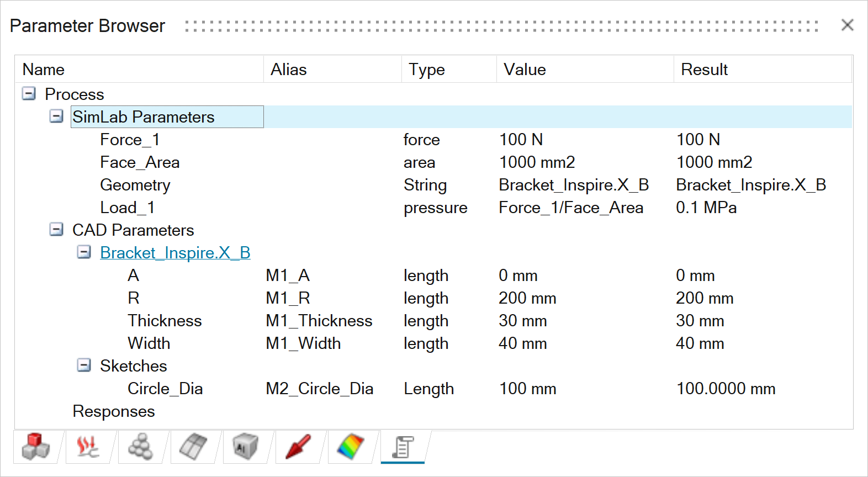The width and height of the screenshot is (868, 477).
Task: Click the Name column header
Action: tap(44, 70)
